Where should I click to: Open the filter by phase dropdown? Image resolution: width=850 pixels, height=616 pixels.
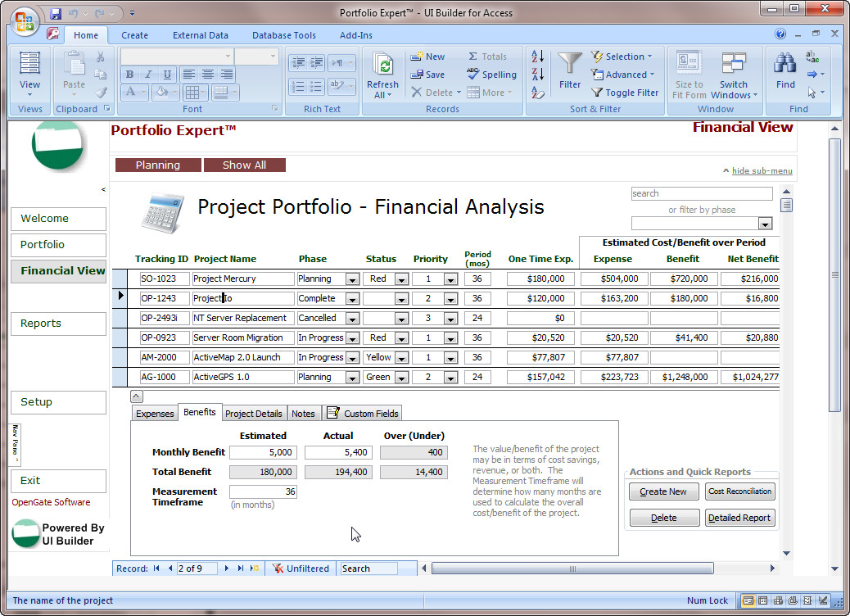(x=765, y=224)
